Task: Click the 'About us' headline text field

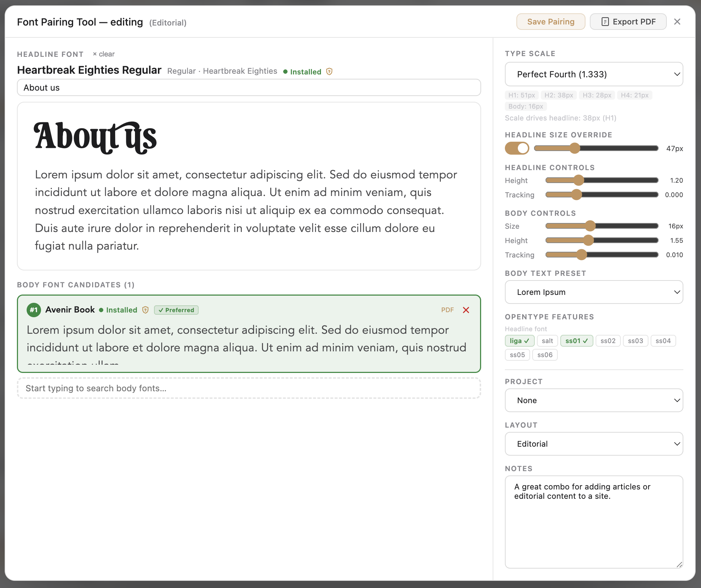Action: point(249,87)
